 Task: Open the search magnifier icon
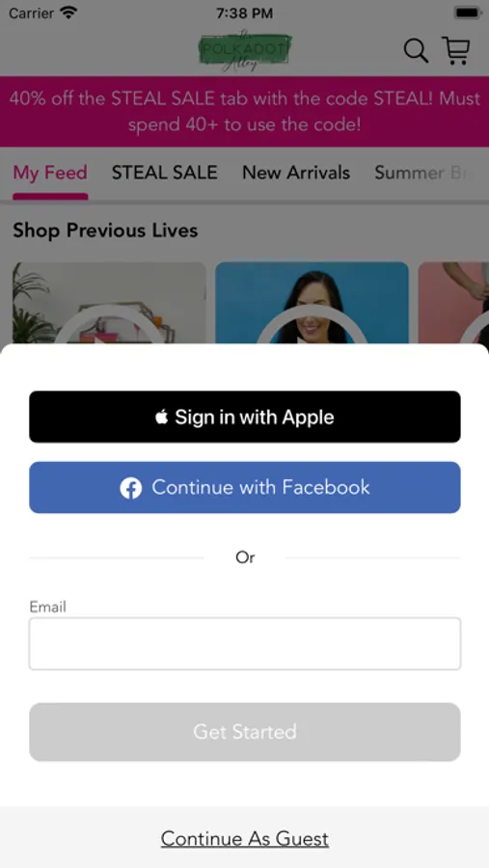[416, 50]
